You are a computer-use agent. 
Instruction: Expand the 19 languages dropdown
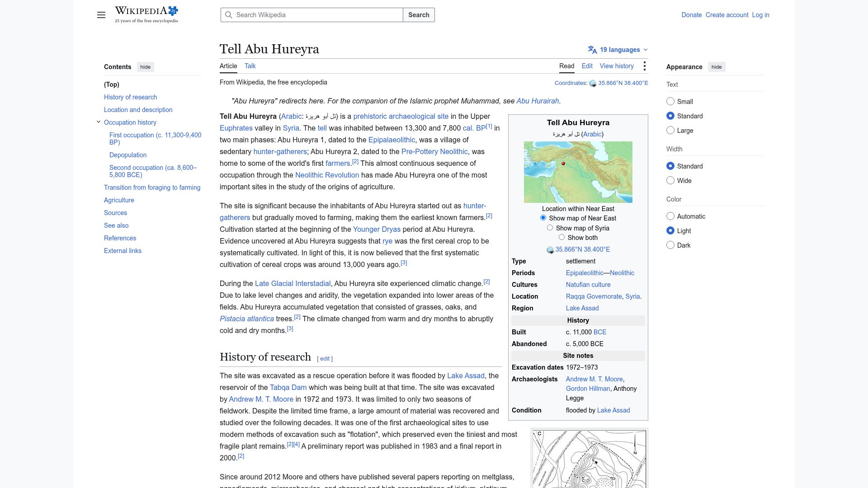pos(618,50)
